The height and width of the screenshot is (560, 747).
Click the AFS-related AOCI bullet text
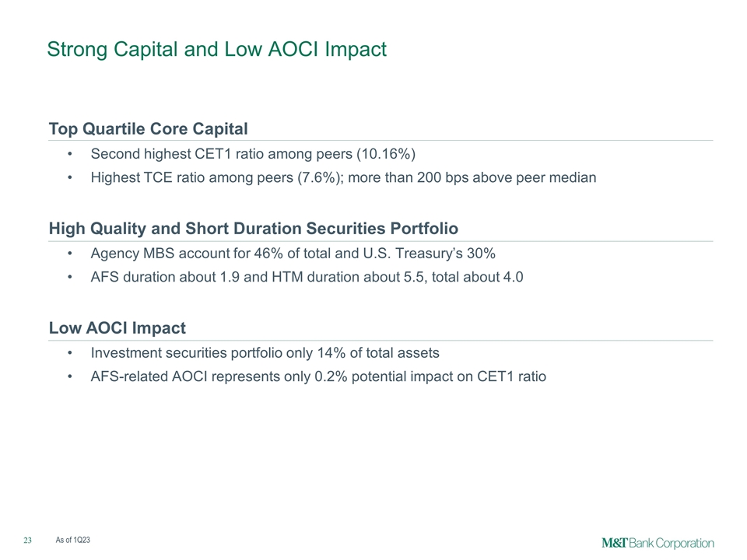tap(318, 377)
